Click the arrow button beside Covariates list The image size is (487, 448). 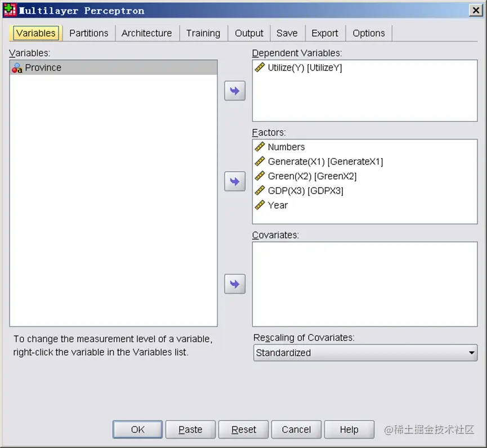[235, 284]
